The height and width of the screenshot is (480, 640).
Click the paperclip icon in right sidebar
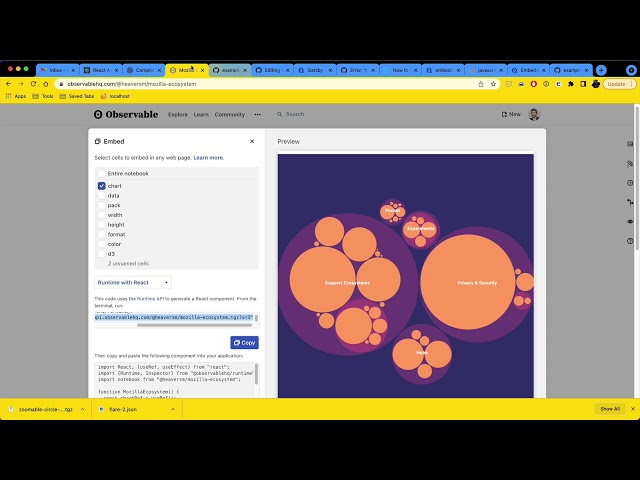pos(630,164)
